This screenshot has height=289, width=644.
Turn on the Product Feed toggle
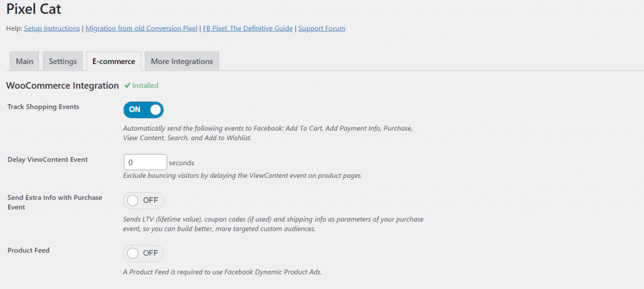[x=143, y=253]
